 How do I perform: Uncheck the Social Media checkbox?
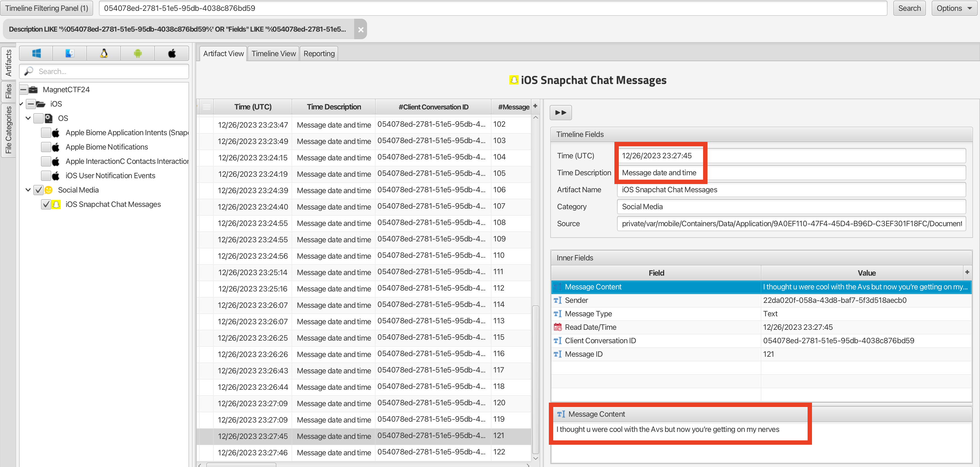[38, 190]
